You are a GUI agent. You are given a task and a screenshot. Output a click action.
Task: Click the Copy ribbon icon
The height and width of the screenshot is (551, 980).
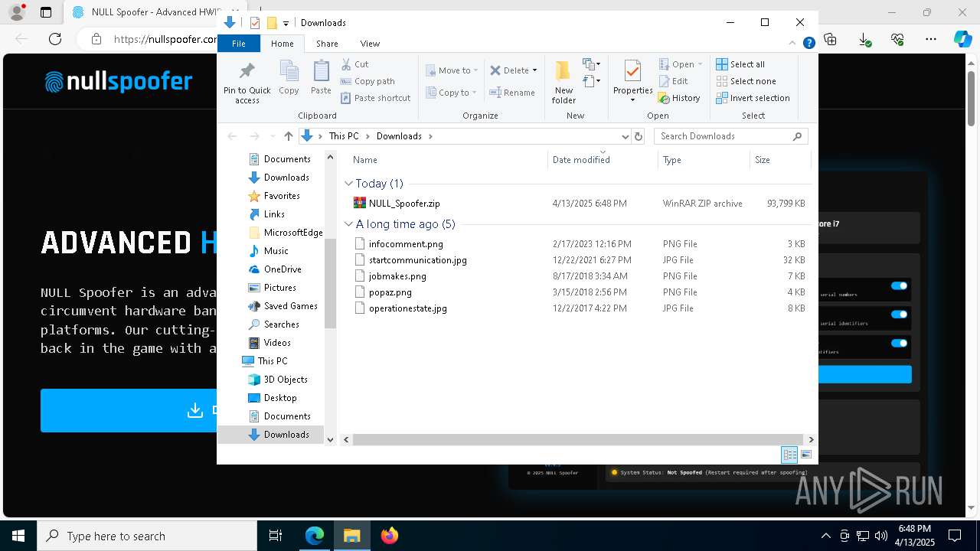pyautogui.click(x=289, y=78)
